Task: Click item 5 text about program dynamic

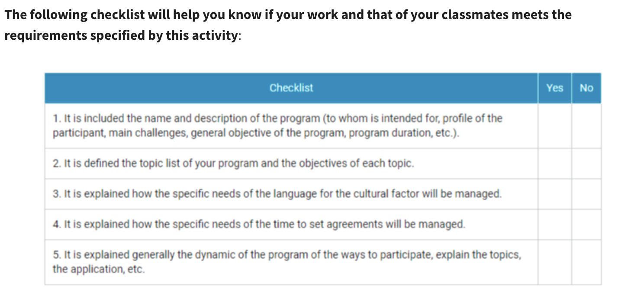Action: pos(287,262)
